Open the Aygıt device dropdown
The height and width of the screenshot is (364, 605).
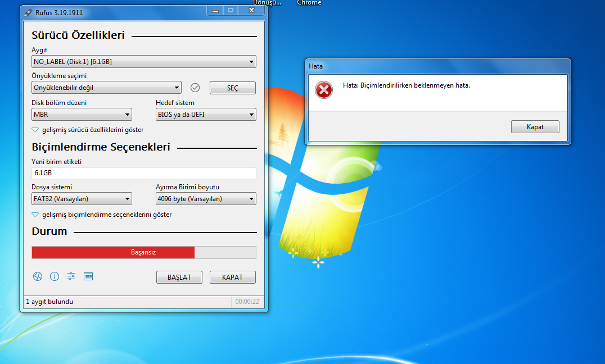[144, 62]
